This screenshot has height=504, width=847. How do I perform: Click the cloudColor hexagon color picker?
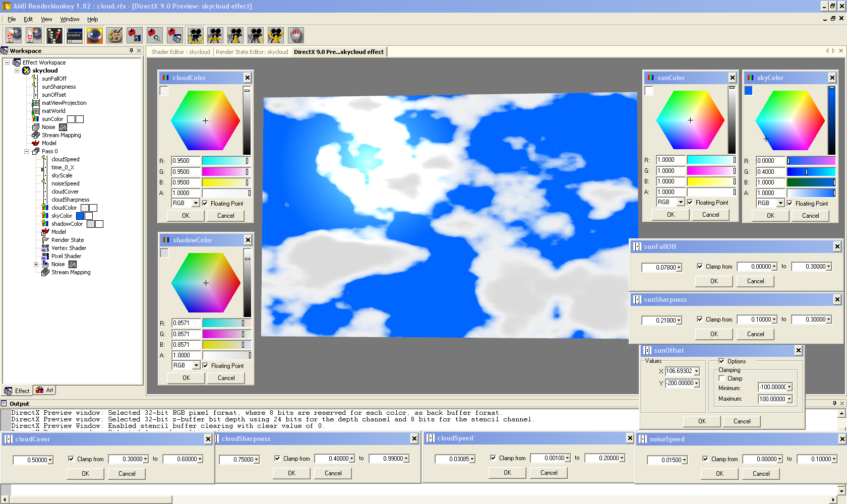[x=205, y=120]
